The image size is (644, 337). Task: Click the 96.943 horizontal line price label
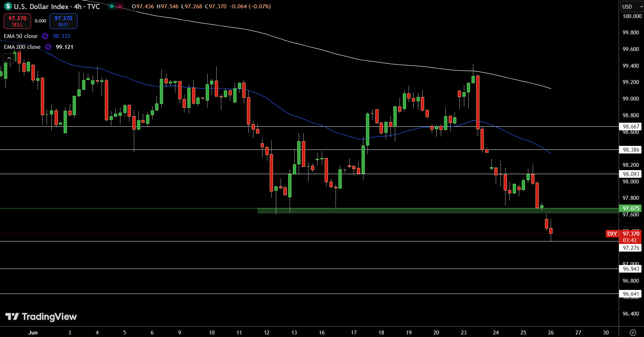631,269
